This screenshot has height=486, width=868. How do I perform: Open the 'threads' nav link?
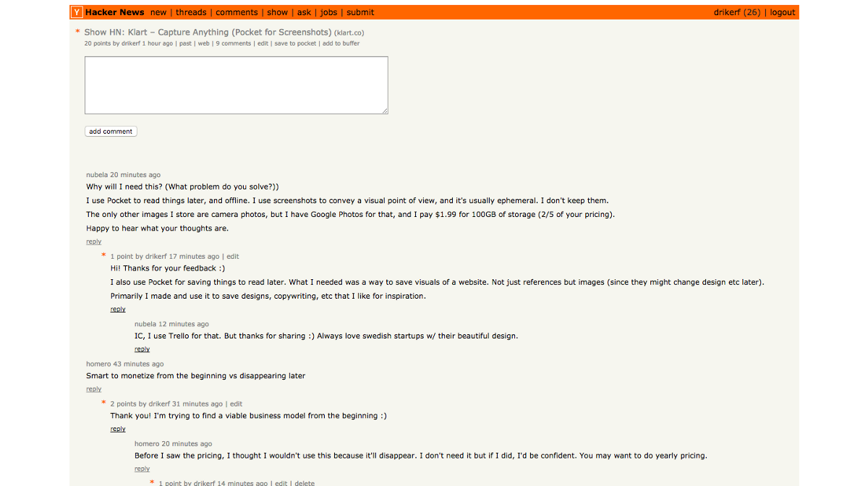point(191,12)
